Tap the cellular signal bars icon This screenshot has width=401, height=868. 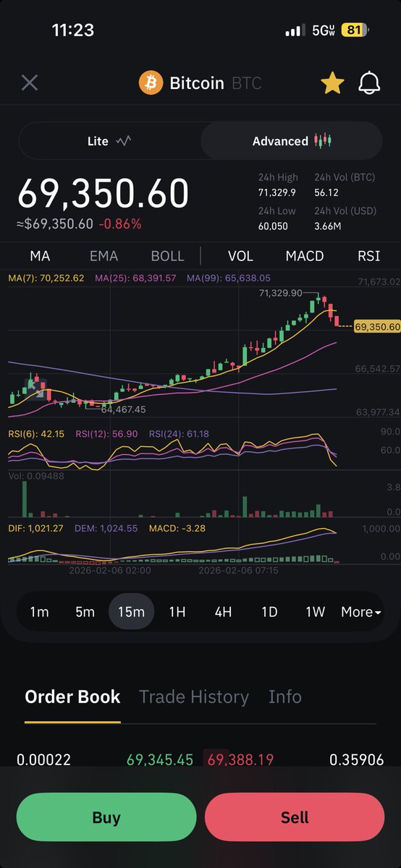point(295,31)
